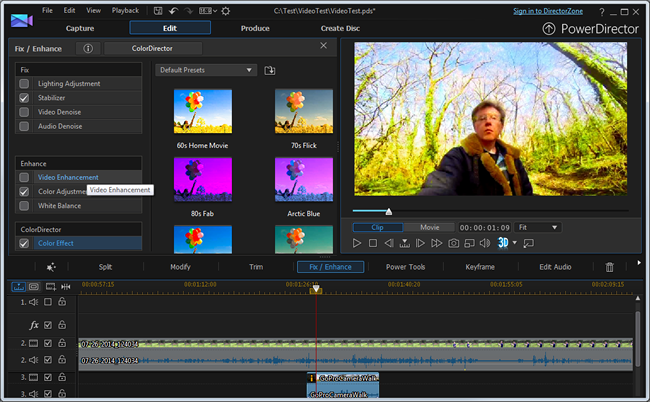Open the Default Presets dropdown
This screenshot has height=402, width=650.
tap(206, 70)
